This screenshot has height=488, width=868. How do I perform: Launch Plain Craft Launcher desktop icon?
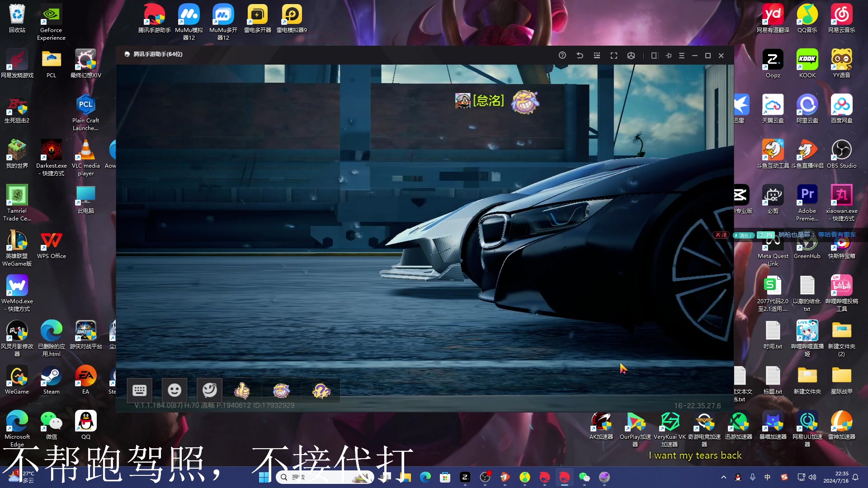85,113
